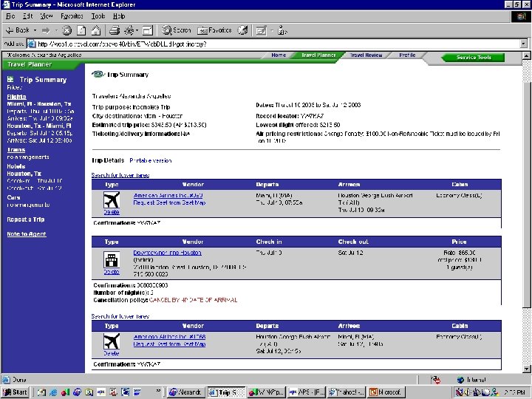
Task: Click the Note to Agent link
Action: (27, 234)
